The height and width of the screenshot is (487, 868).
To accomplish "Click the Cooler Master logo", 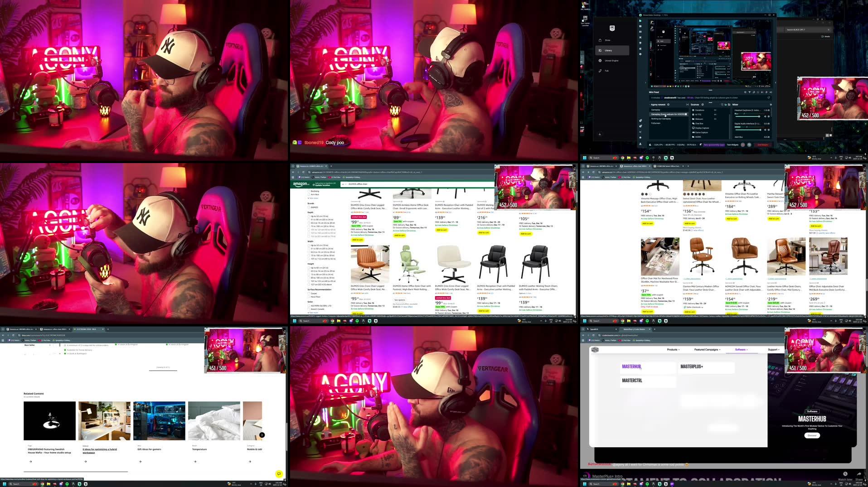I will click(595, 349).
